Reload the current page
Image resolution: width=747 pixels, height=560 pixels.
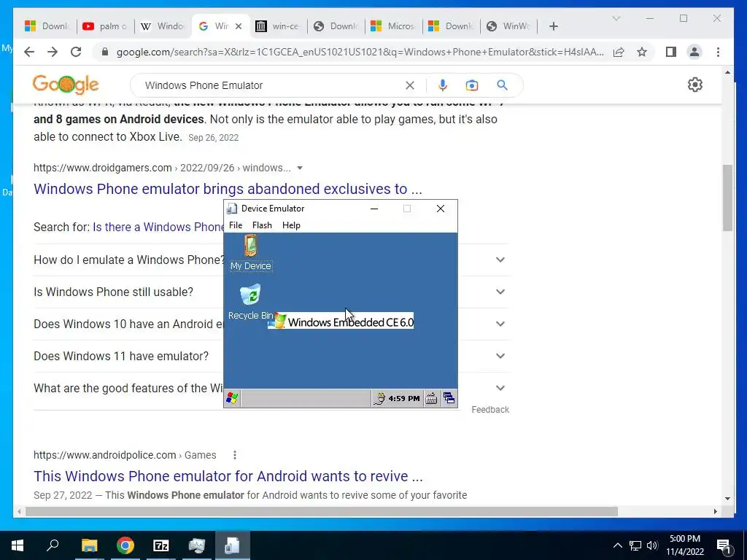click(x=76, y=52)
